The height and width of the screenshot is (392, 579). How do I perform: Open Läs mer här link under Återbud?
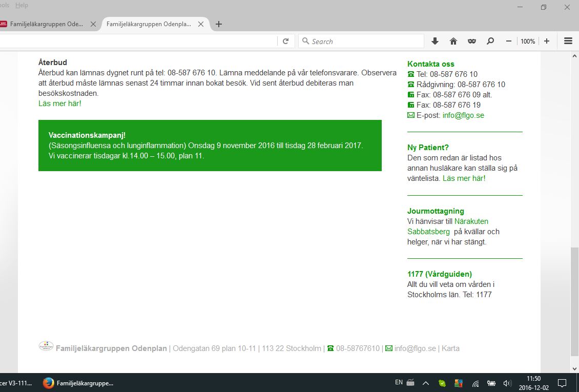pos(60,104)
